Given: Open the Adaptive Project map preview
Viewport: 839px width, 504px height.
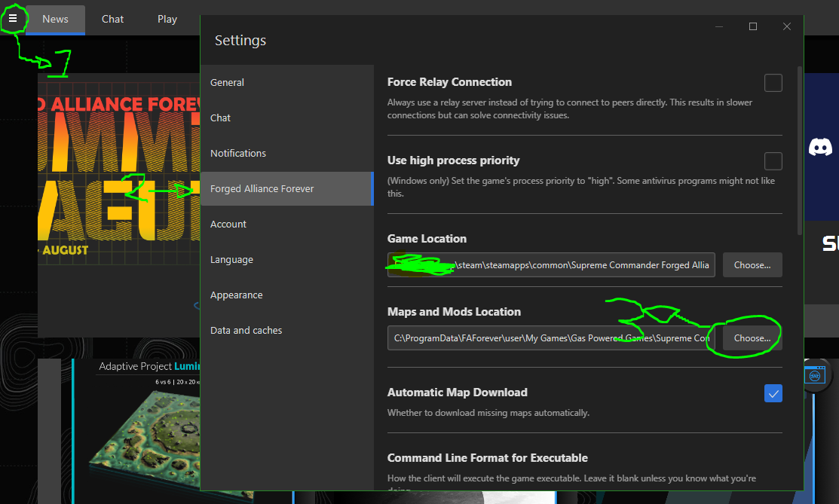Looking at the screenshot, I should 136,431.
